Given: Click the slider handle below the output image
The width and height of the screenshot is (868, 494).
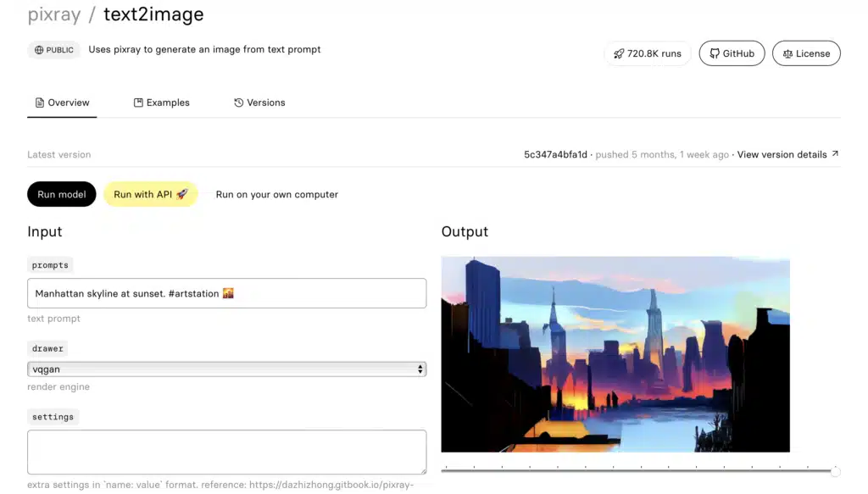Looking at the screenshot, I should 835,471.
